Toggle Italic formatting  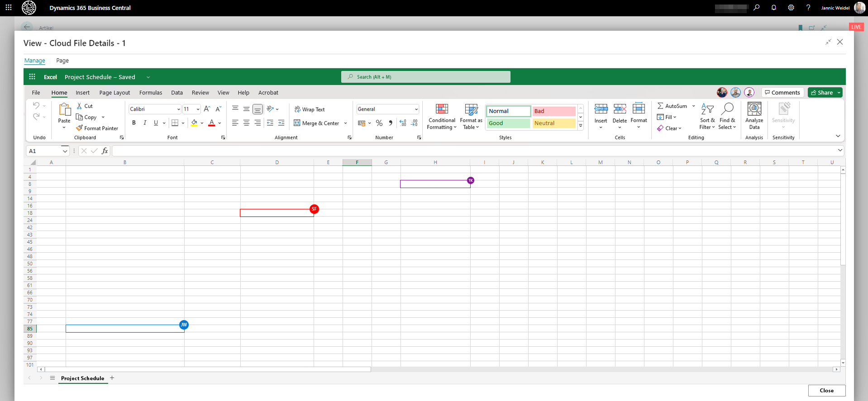click(145, 123)
